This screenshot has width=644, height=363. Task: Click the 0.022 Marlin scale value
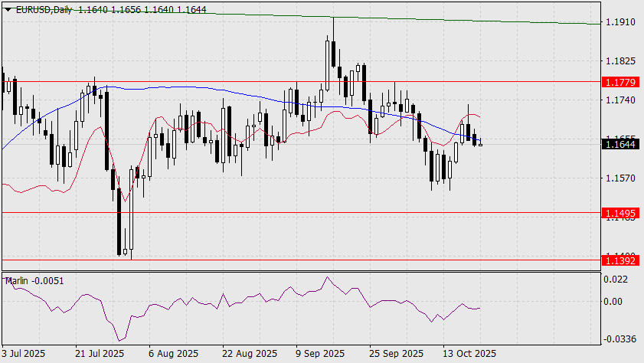pyautogui.click(x=615, y=280)
